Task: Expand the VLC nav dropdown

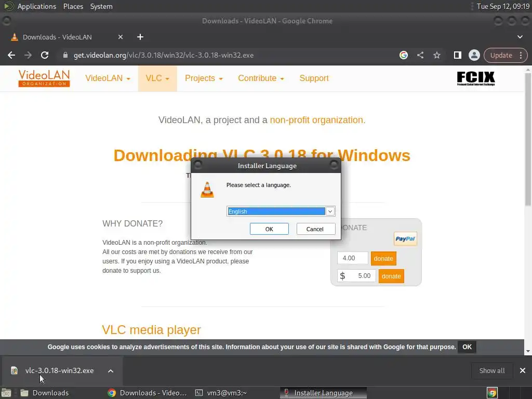Action: coord(157,78)
